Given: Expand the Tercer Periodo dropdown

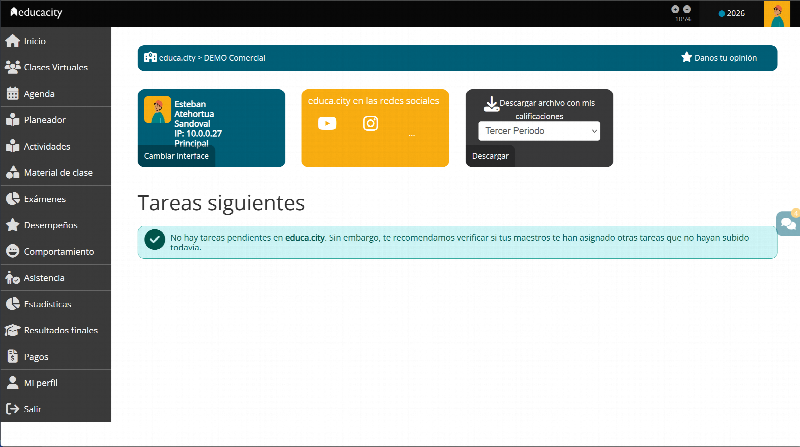Looking at the screenshot, I should tap(539, 131).
